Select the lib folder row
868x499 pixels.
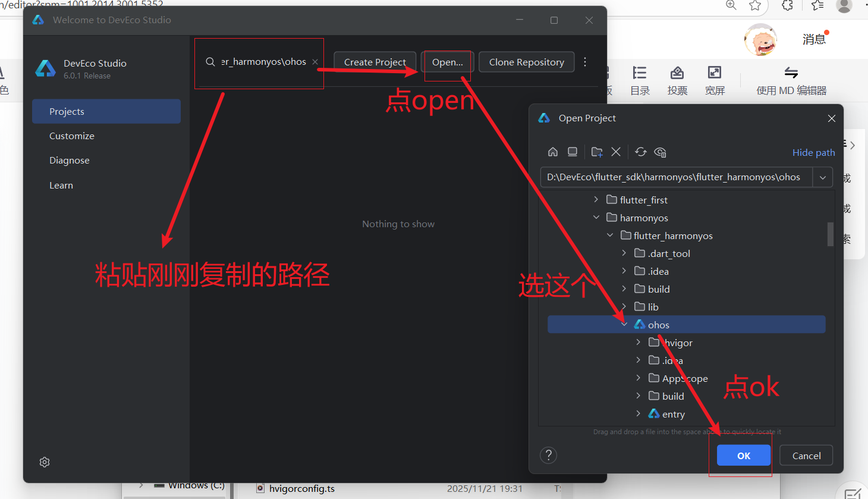[x=687, y=307]
